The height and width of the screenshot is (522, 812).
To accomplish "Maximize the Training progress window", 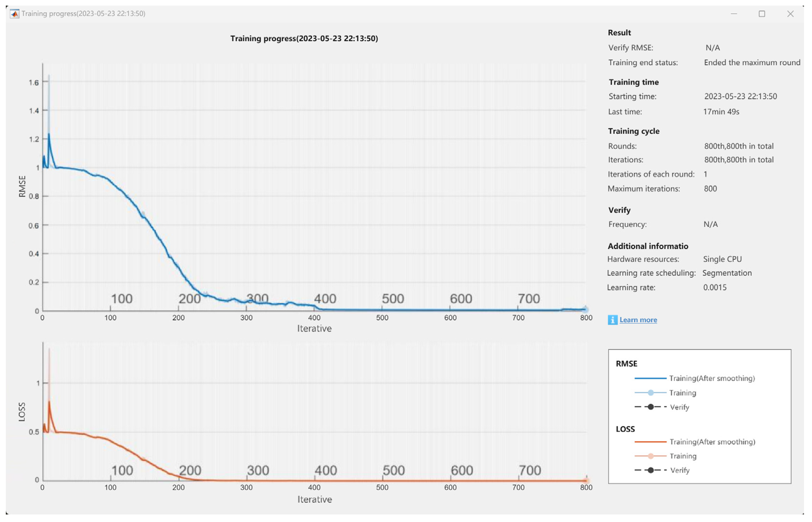I will (x=762, y=14).
